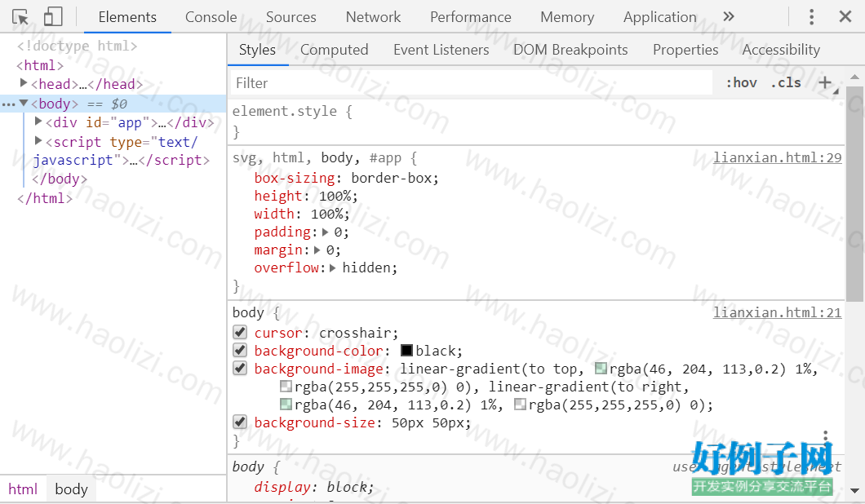Open last rgba(255,255,255,0) color swatch
This screenshot has height=504, width=865.
tap(520, 405)
